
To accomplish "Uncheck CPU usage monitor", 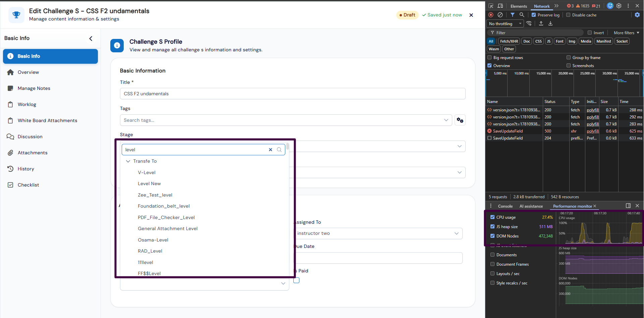I will 492,217.
